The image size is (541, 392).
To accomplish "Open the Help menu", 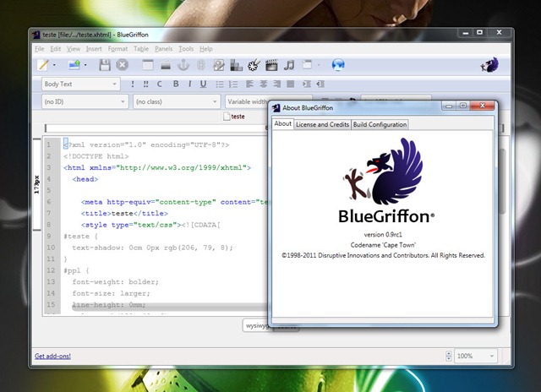I will tap(206, 49).
